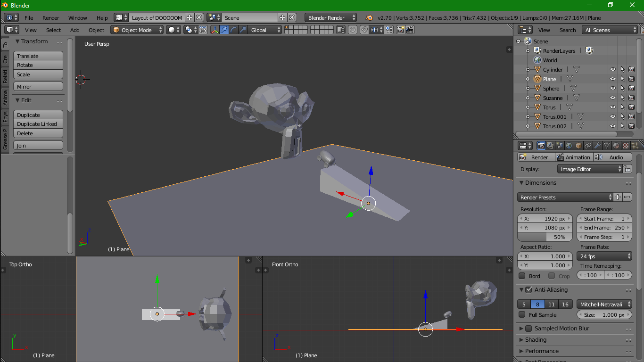Toggle renderability camera for Sphere
Screen dimensions: 644x362
[632, 88]
